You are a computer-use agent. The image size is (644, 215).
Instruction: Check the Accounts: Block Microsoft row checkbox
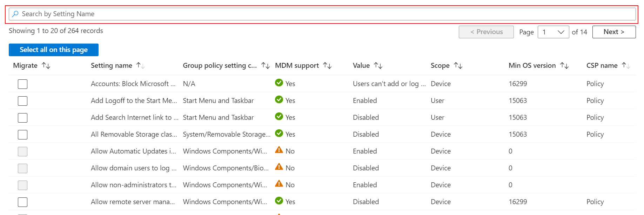[x=23, y=84]
